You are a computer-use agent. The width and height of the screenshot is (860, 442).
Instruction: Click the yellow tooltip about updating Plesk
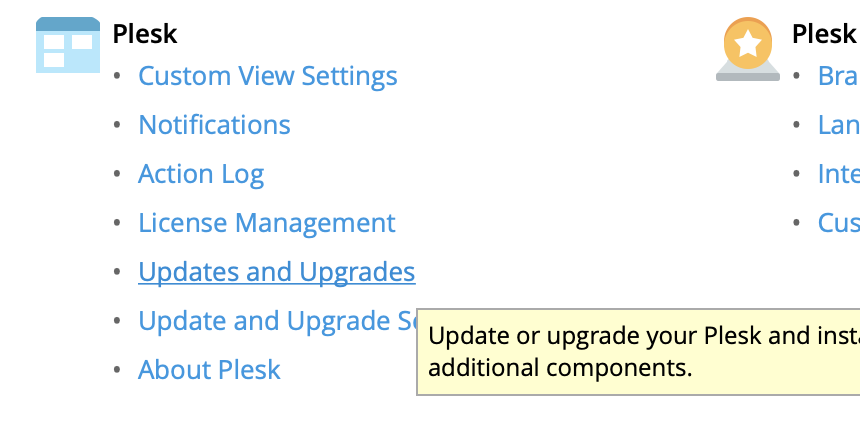[638, 352]
